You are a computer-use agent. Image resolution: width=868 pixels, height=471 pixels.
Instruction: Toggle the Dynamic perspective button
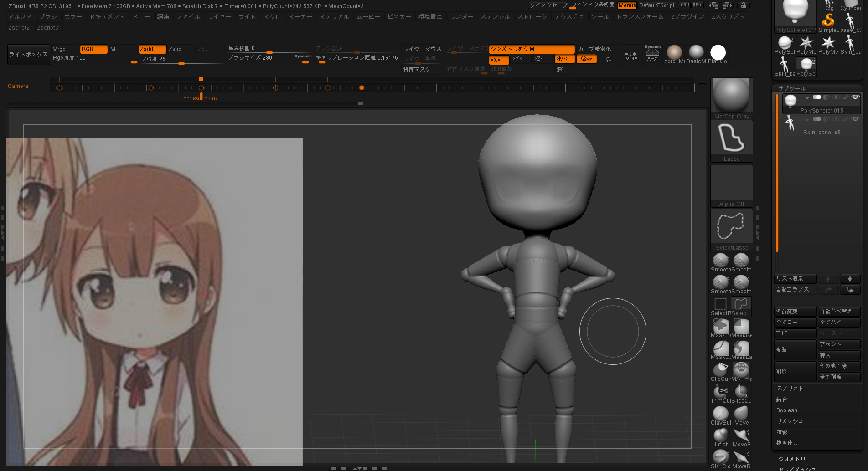click(x=652, y=53)
